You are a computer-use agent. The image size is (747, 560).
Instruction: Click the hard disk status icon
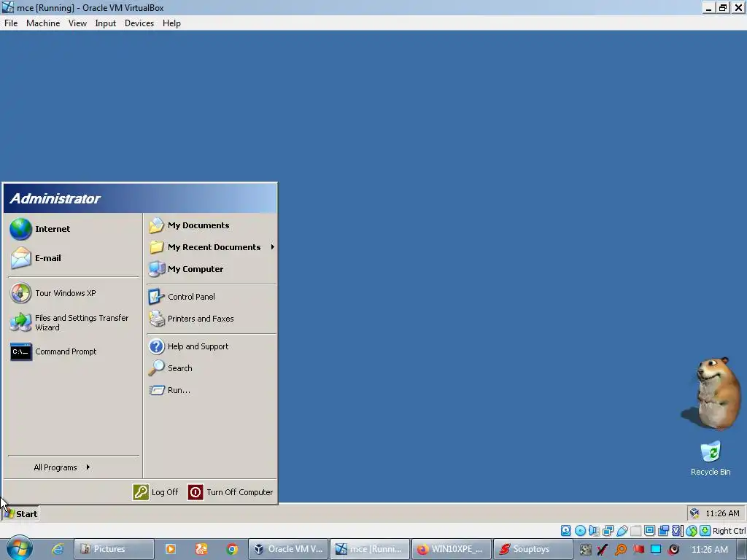click(565, 531)
